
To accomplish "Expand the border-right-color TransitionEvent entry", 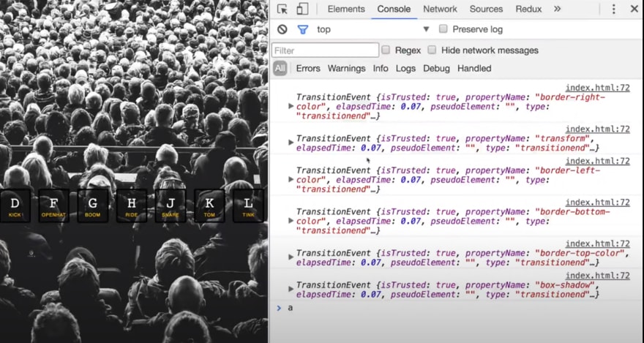I will point(291,106).
